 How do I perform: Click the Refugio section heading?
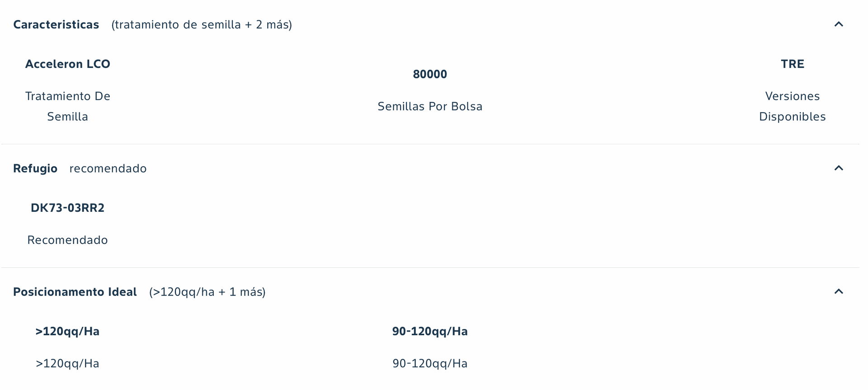(35, 168)
